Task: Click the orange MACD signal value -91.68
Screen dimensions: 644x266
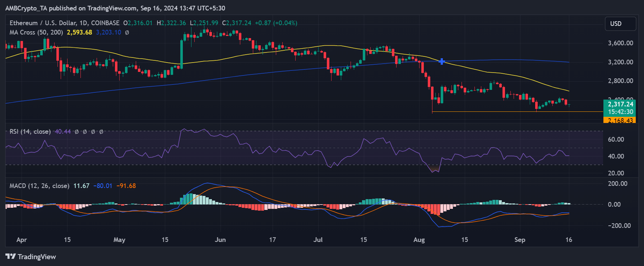Action: (126, 186)
